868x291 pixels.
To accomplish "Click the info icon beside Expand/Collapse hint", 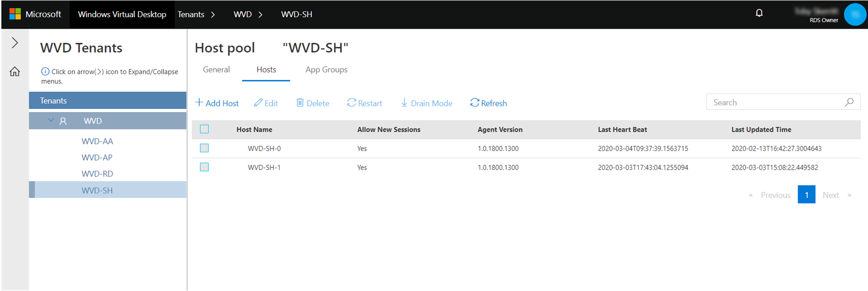I will pyautogui.click(x=45, y=71).
